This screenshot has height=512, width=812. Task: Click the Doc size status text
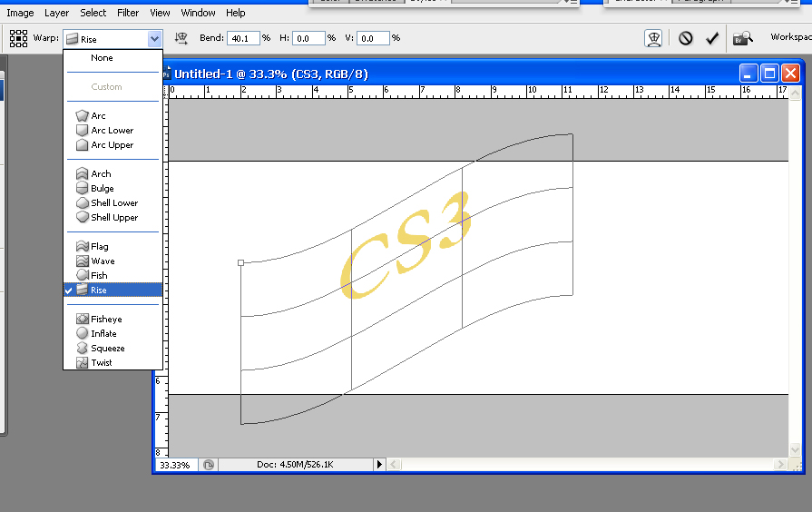pyautogui.click(x=295, y=464)
